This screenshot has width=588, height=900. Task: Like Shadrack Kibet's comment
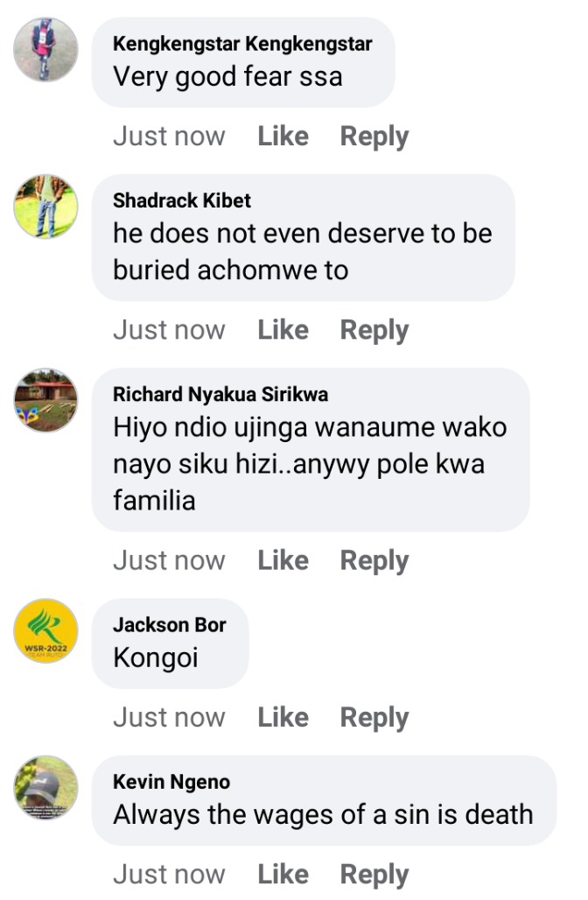tap(283, 329)
